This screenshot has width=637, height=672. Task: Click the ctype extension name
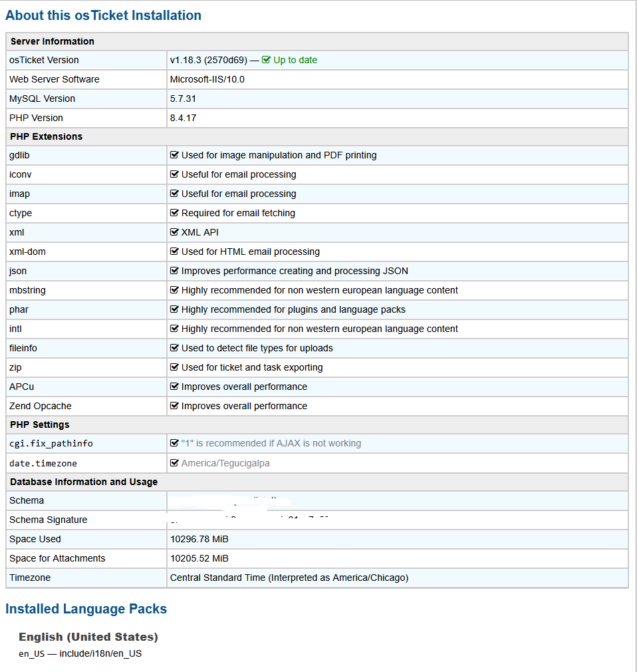click(x=21, y=213)
